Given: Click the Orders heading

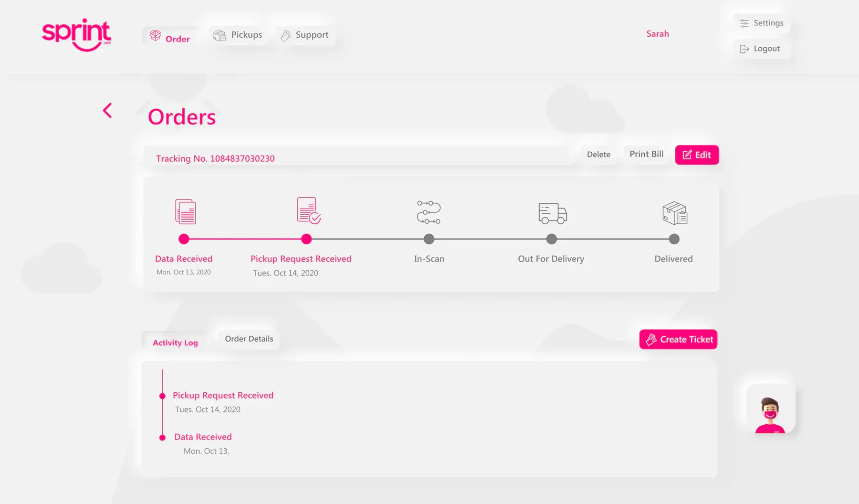Looking at the screenshot, I should tap(182, 117).
